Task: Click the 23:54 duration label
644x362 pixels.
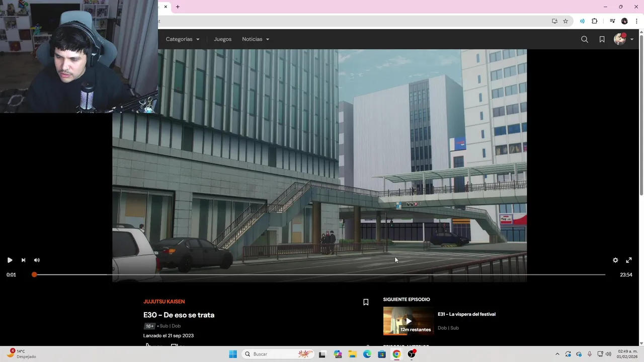Action: (626, 275)
